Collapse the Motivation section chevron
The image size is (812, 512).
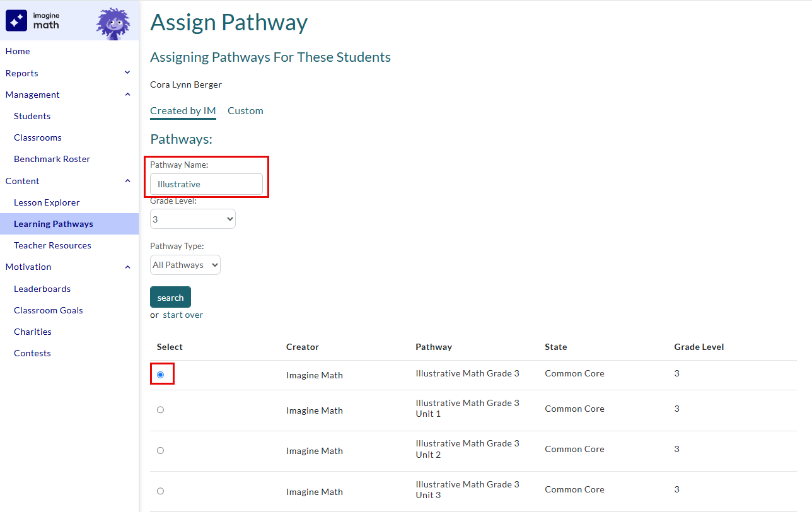127,267
